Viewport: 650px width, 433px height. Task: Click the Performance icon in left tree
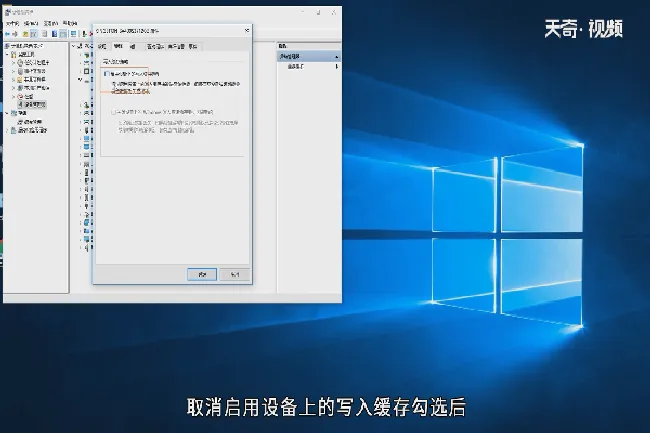20,96
